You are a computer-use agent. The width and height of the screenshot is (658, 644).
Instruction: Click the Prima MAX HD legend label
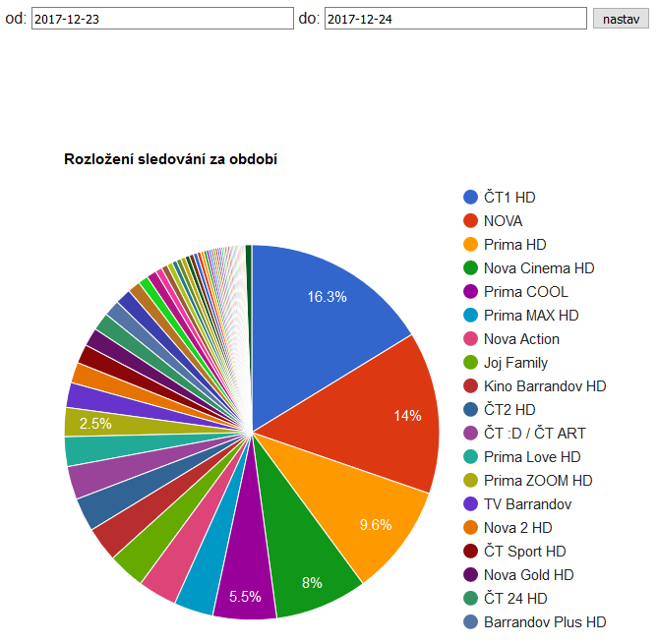click(x=531, y=315)
